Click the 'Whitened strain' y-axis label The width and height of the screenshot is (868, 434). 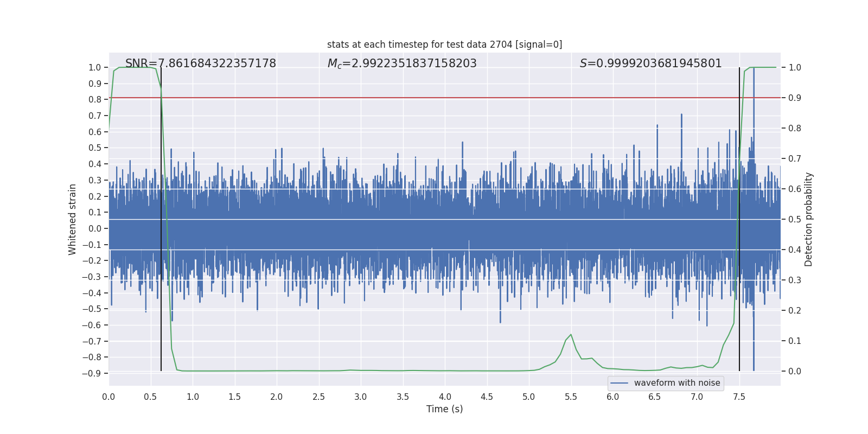[73, 219]
